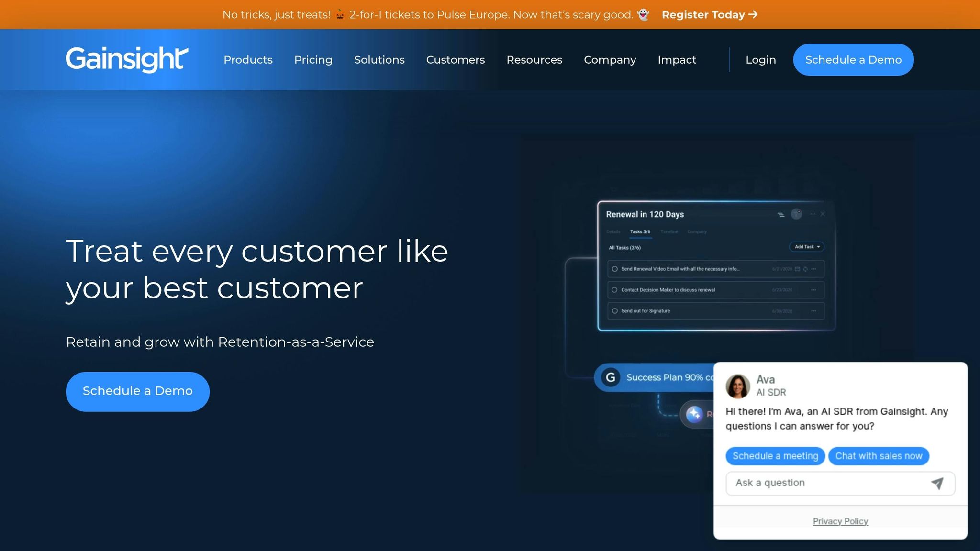Click the sparkle AI icon below Success Plan
980x551 pixels.
coord(694,414)
